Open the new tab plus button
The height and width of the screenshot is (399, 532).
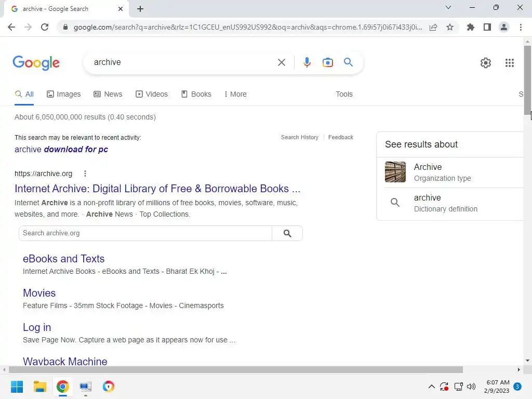pyautogui.click(x=140, y=9)
